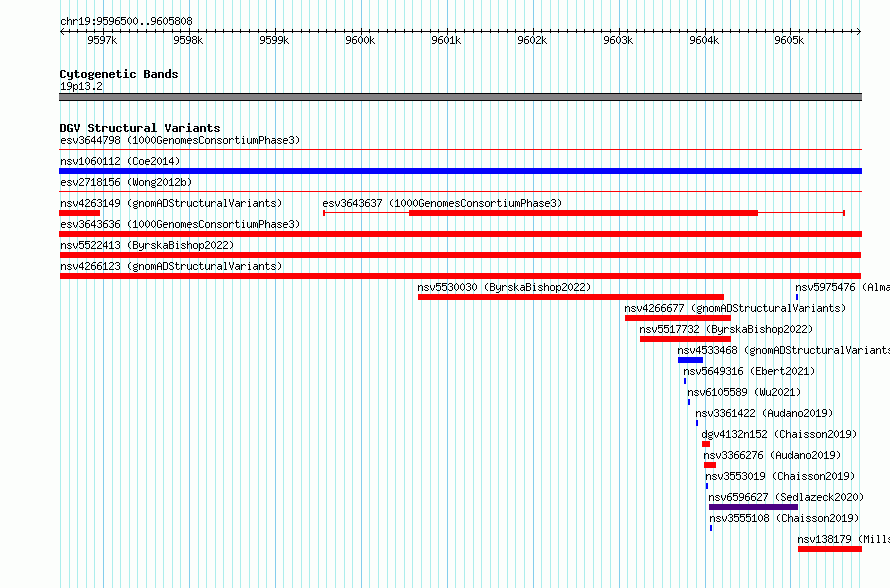Select nsv3361422 (Audano2019) label

[x=764, y=413]
